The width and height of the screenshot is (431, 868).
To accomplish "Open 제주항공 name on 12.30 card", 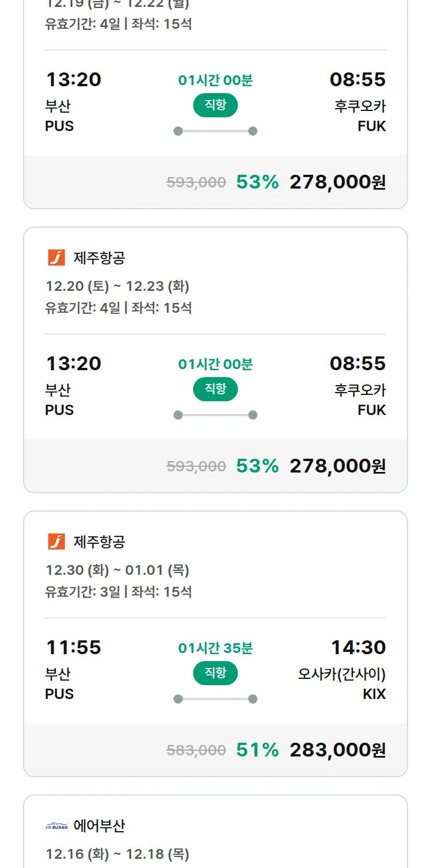I will point(99,541).
